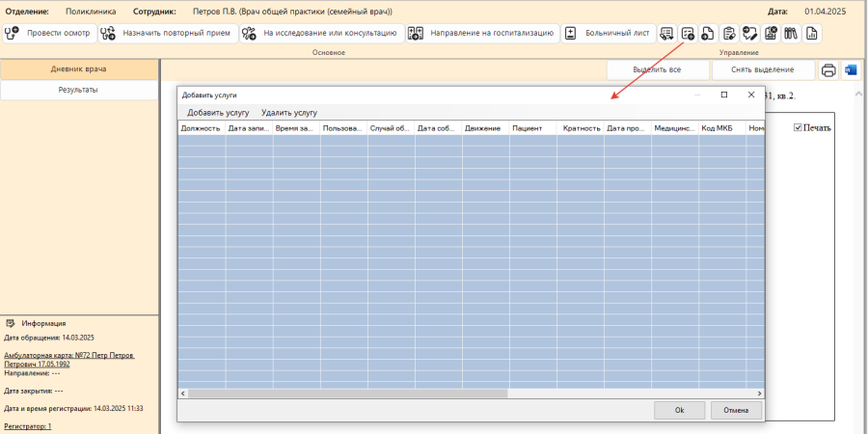The image size is (868, 434).
Task: Close the Добавить услуги dialog
Action: click(x=751, y=95)
